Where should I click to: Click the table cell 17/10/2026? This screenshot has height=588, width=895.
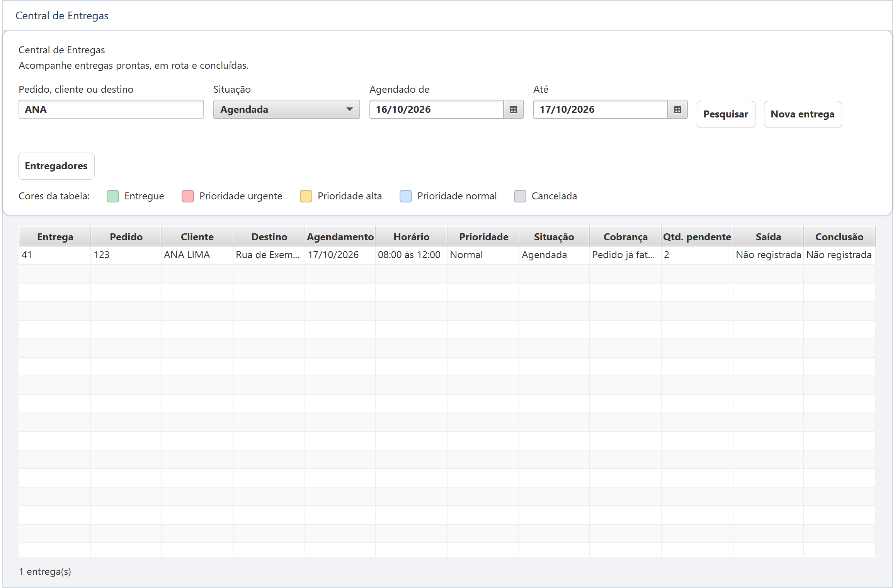click(340, 255)
